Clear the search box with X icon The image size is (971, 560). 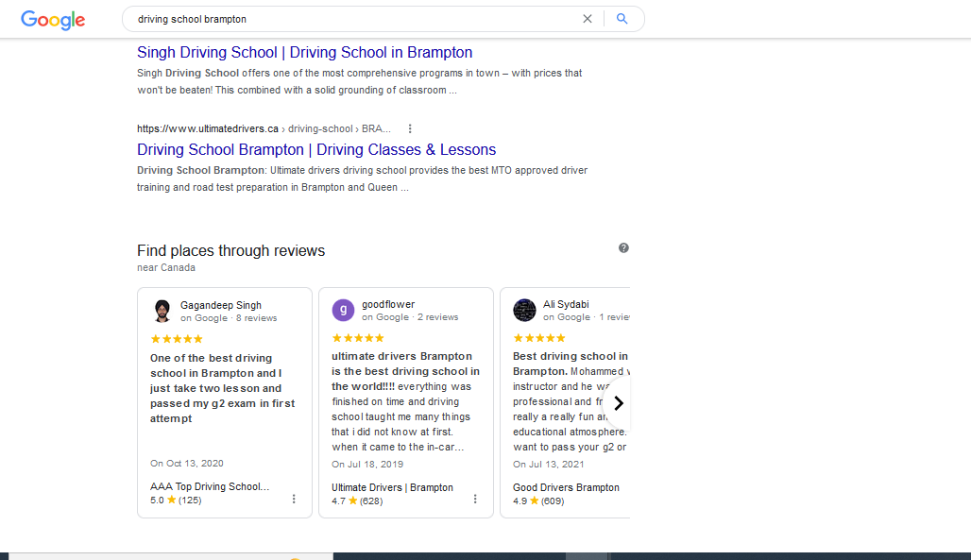(588, 19)
